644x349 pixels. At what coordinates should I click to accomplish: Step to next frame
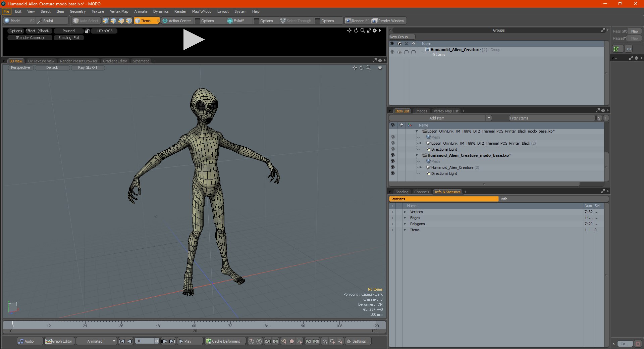pyautogui.click(x=164, y=341)
